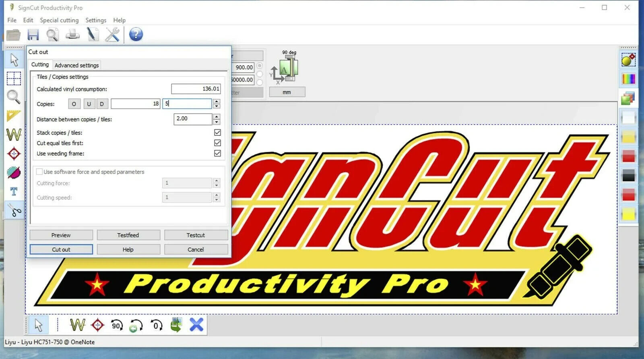Image resolution: width=644 pixels, height=359 pixels.
Task: Rotate 90 degrees using bottom toolbar icon
Action: [x=117, y=325]
